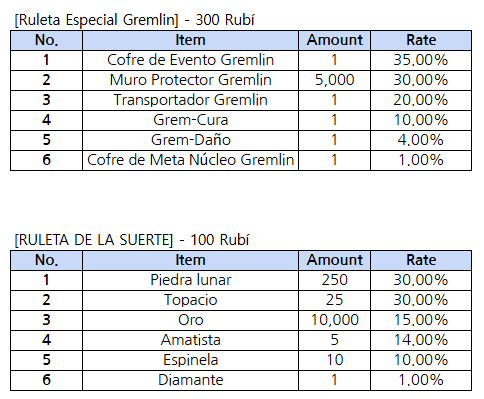
Task: Click the Transportador Gremlin cell
Action: point(190,100)
